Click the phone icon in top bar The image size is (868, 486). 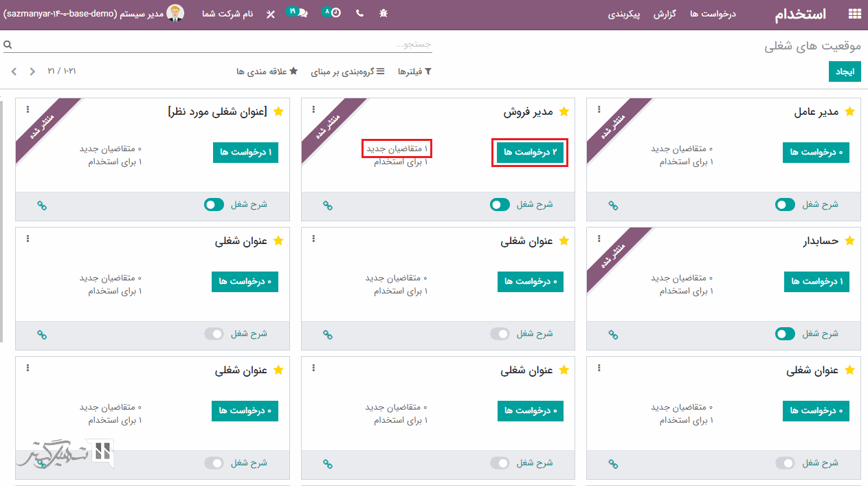pos(359,13)
